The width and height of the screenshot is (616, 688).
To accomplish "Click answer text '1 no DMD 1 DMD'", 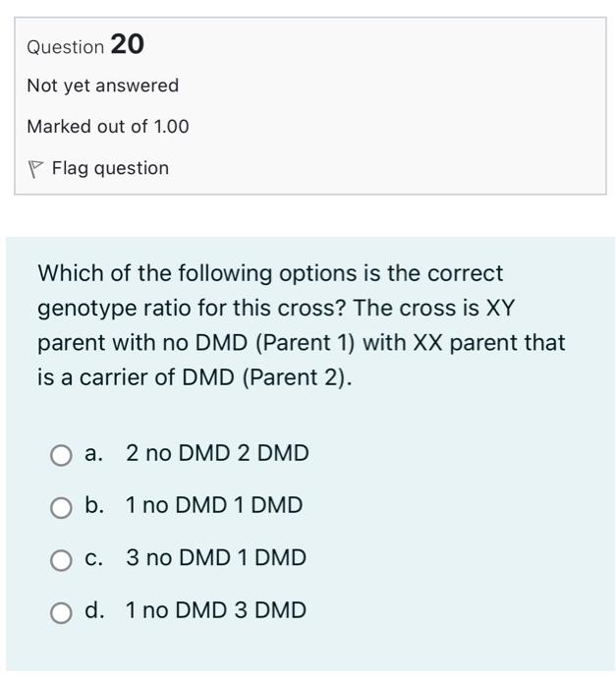I will [214, 505].
